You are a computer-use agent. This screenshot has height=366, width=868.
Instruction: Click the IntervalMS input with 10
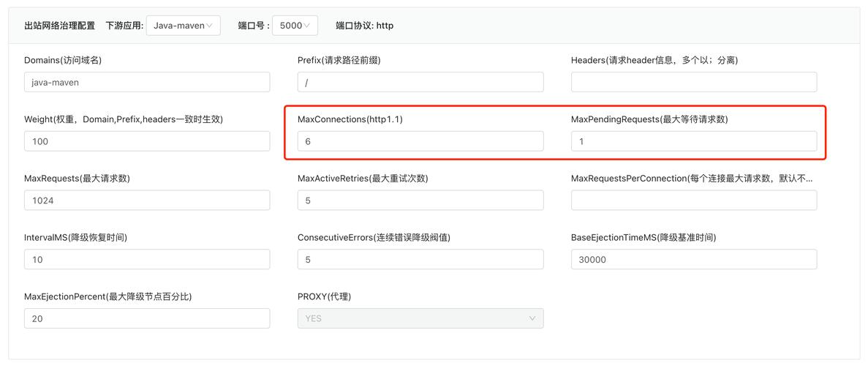coord(147,260)
